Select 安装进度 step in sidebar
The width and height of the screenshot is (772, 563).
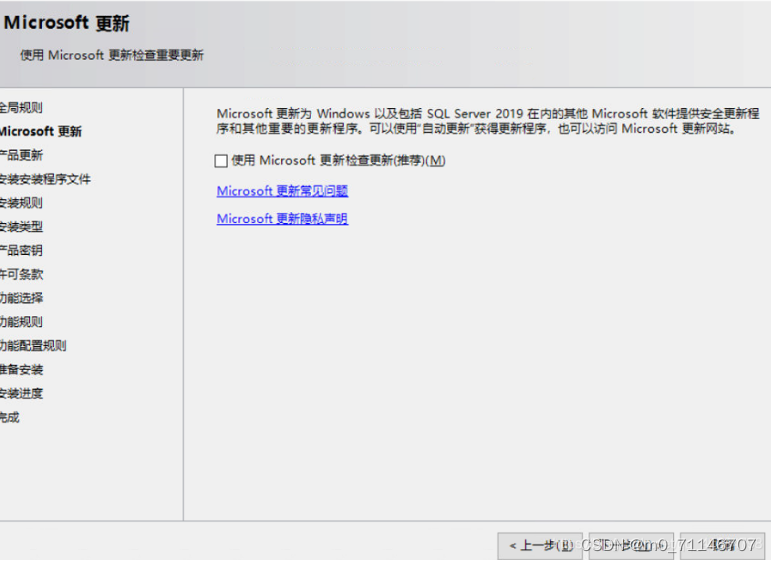21,393
